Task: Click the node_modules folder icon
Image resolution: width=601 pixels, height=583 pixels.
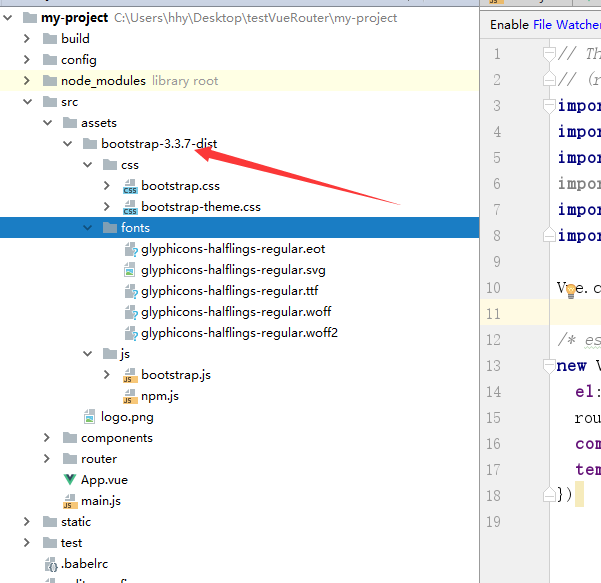Action: 50,80
